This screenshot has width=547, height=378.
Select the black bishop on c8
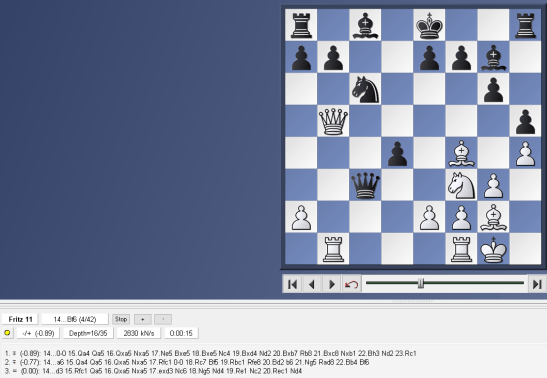point(365,25)
